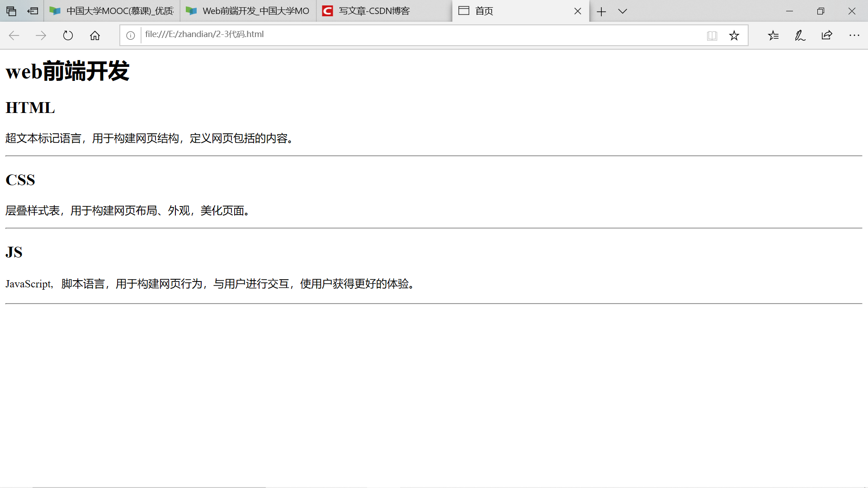Open the site information icon in address bar

[x=131, y=36]
